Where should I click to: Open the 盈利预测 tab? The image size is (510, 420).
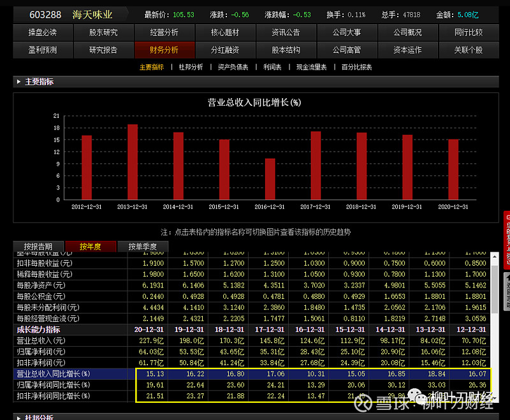(43, 50)
